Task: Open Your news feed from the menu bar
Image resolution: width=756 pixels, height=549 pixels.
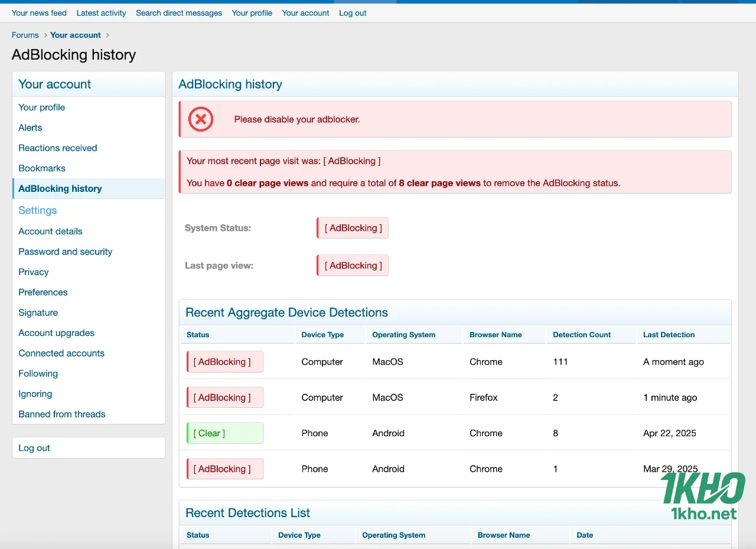Action: tap(39, 12)
